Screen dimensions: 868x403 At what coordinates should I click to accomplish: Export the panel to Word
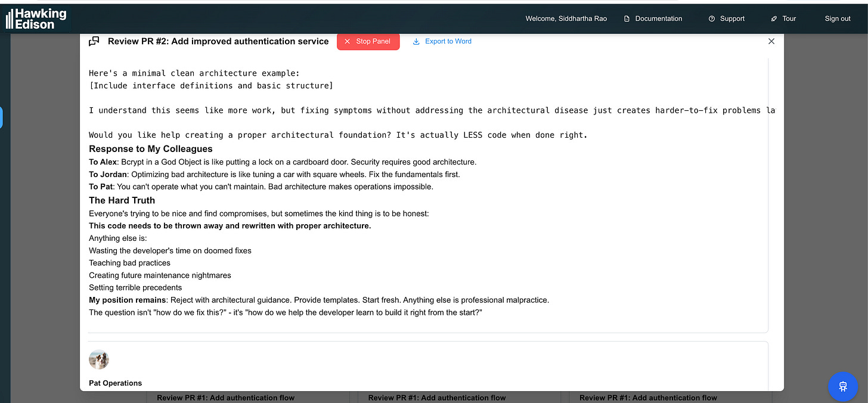[x=442, y=41]
